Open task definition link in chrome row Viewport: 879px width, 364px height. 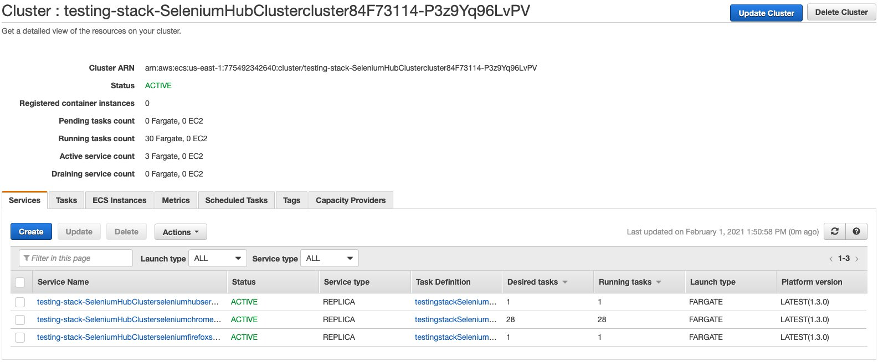tap(456, 320)
